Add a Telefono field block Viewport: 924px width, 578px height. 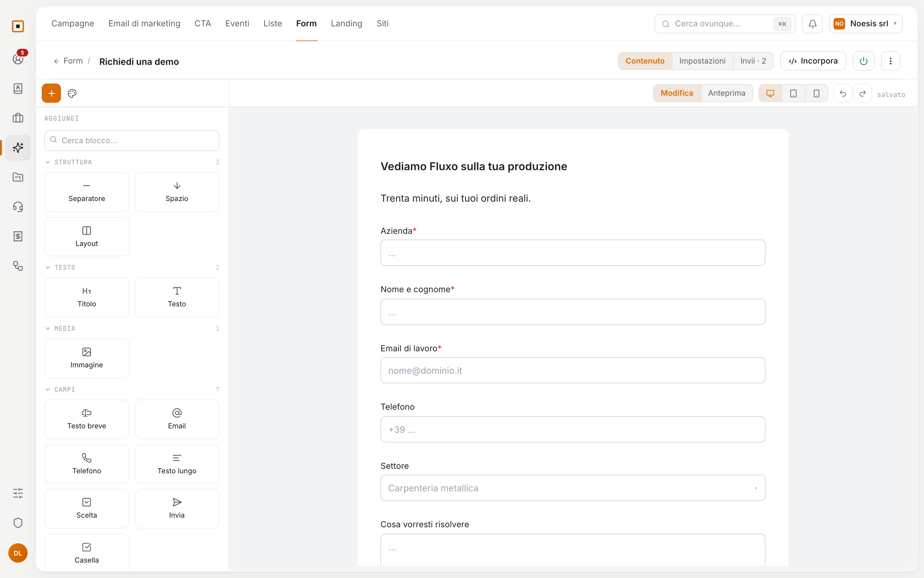click(87, 464)
